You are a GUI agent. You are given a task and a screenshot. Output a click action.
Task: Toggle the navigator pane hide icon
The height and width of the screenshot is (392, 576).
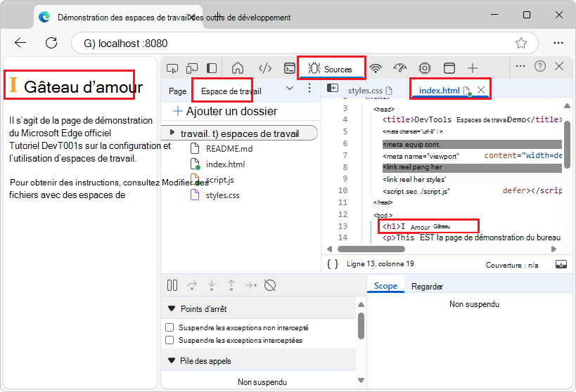coord(333,88)
